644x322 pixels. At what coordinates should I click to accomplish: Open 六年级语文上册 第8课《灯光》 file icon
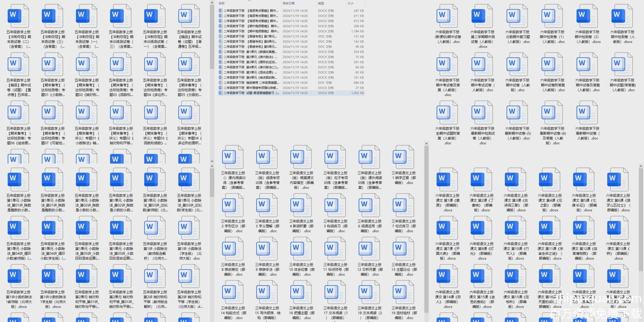[481, 228]
